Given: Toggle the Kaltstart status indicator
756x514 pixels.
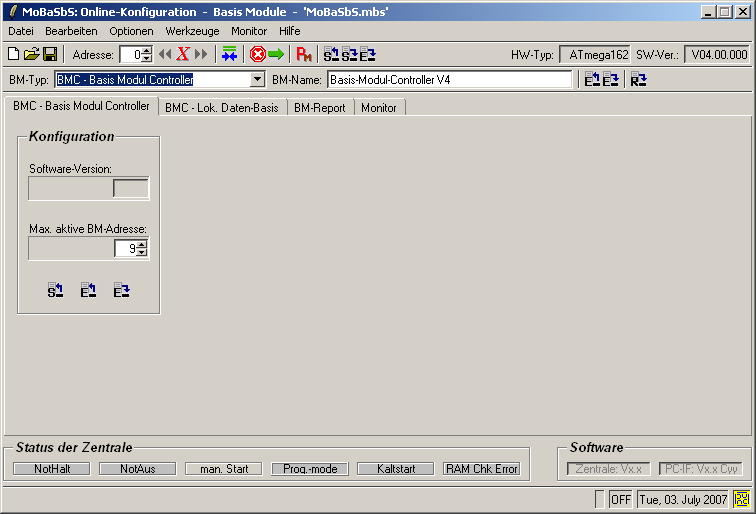Looking at the screenshot, I should [396, 468].
